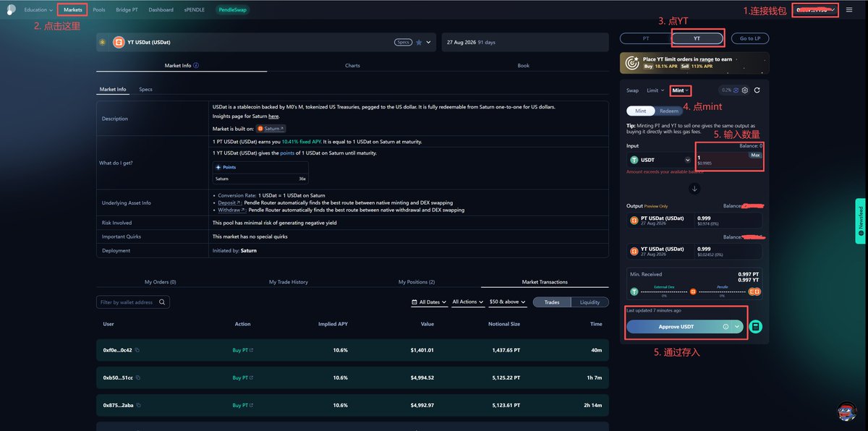The height and width of the screenshot is (431, 868).
Task: Open the connected wallet dropdown
Action: point(814,10)
